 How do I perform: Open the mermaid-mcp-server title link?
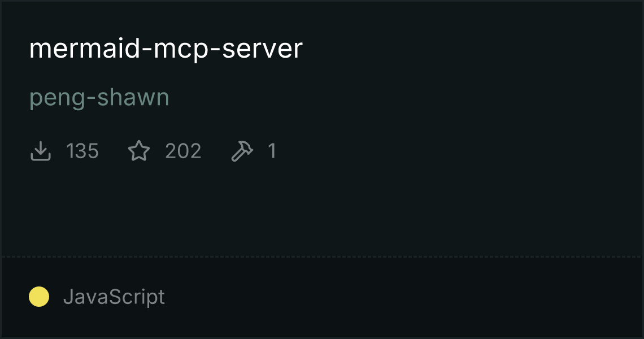166,49
